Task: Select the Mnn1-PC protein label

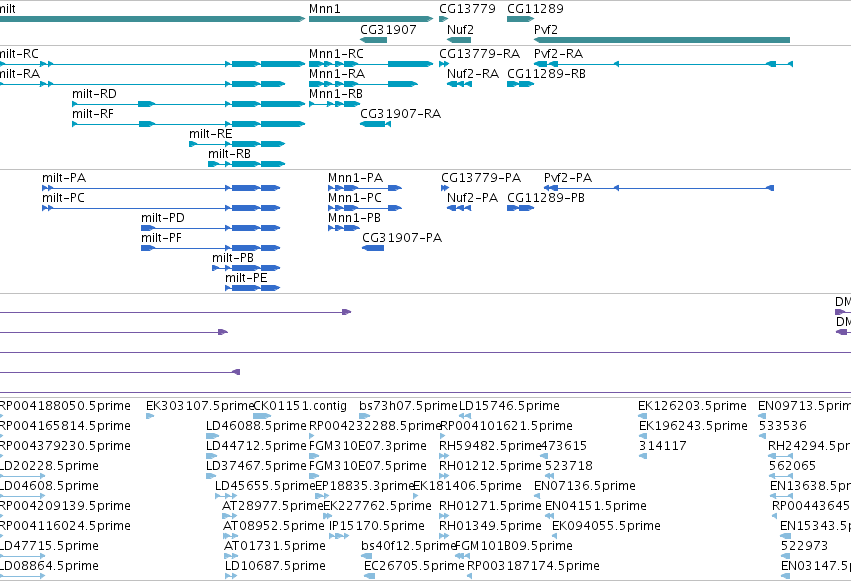Action: pos(355,198)
